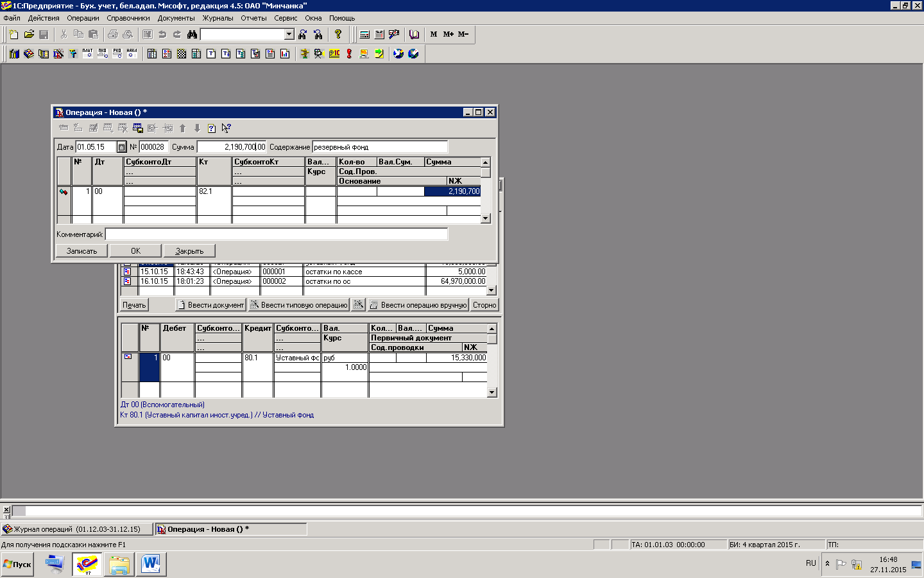
Task: Switch to Журнал операций window tab
Action: point(77,529)
